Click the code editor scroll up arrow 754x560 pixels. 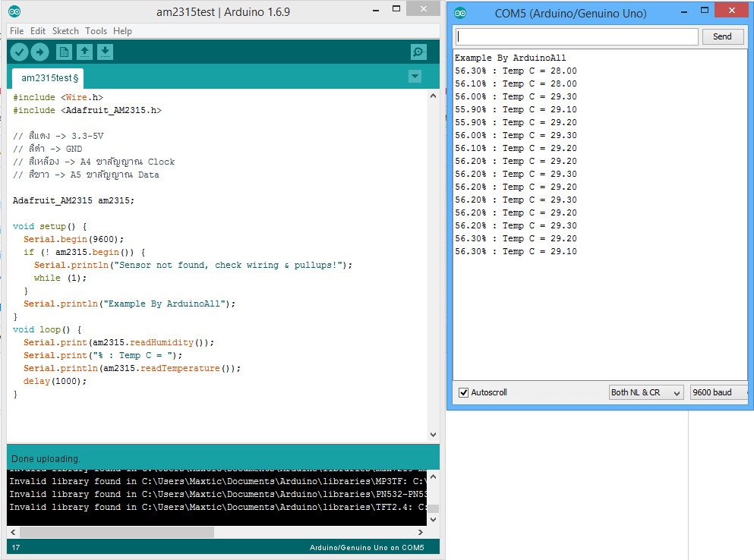(x=433, y=96)
